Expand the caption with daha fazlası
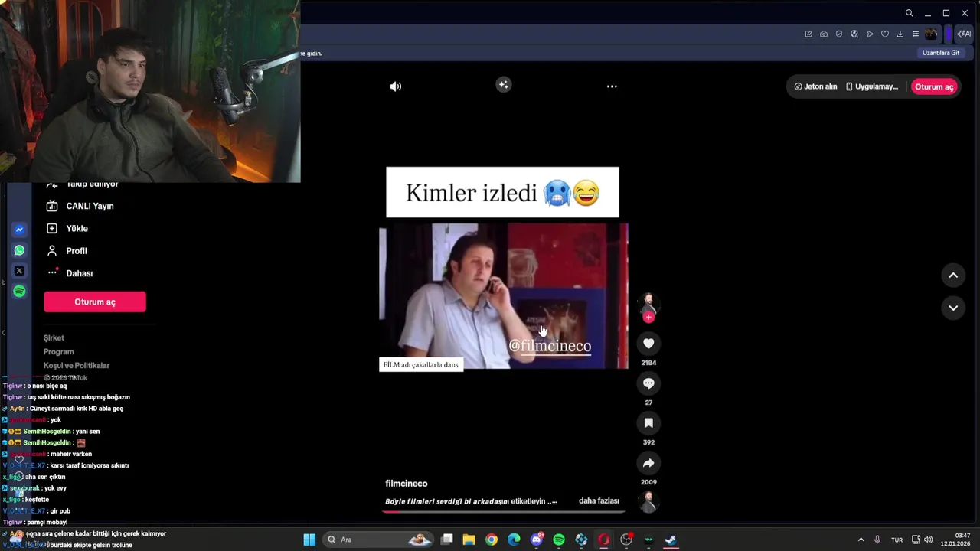 (599, 500)
